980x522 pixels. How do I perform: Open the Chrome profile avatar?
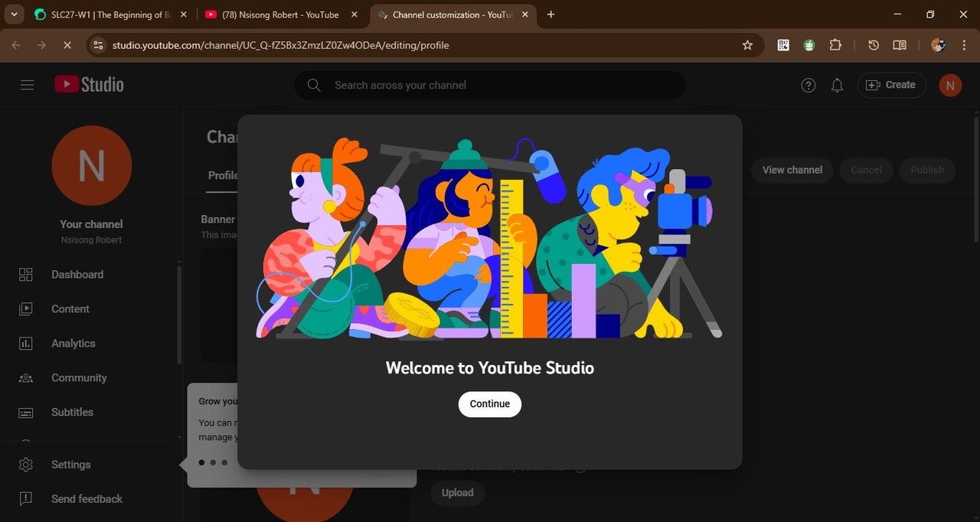(x=938, y=45)
